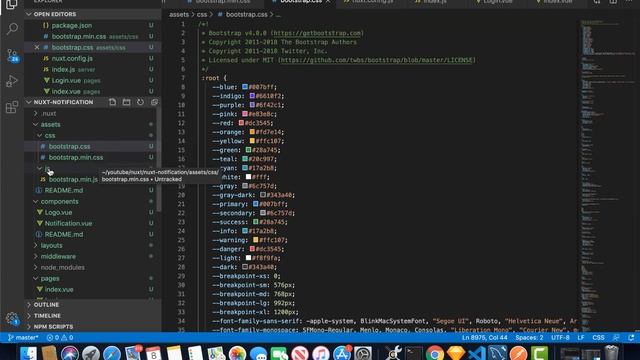The width and height of the screenshot is (640, 360).
Task: Click the --yellow color swatch #ffc107
Action: click(252, 140)
